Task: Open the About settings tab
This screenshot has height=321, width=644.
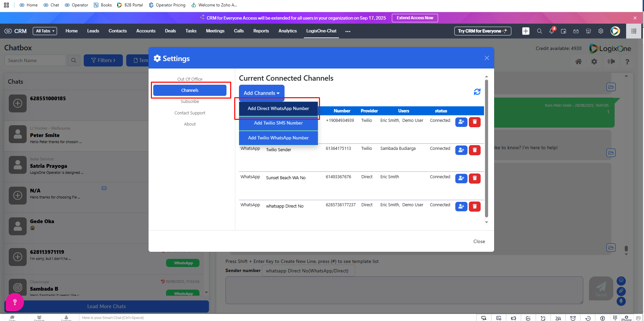Action: [x=190, y=124]
